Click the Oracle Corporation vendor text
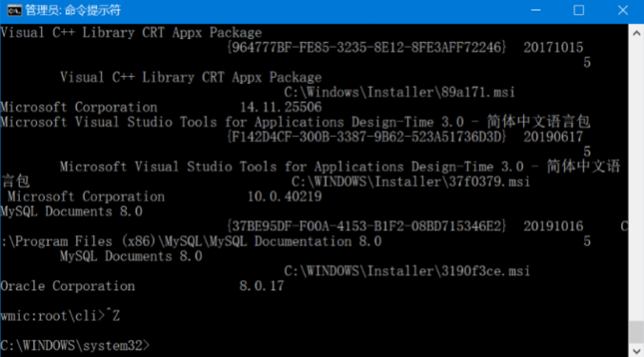 pos(68,286)
